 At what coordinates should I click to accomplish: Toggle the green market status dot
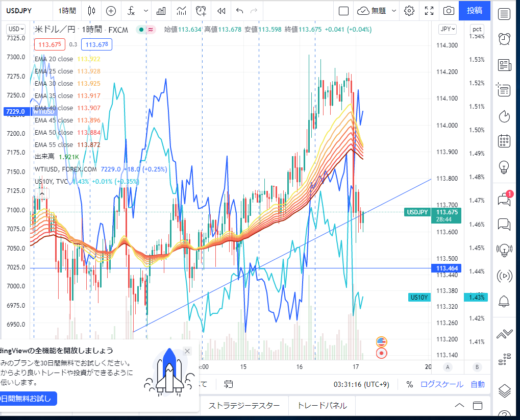click(141, 30)
